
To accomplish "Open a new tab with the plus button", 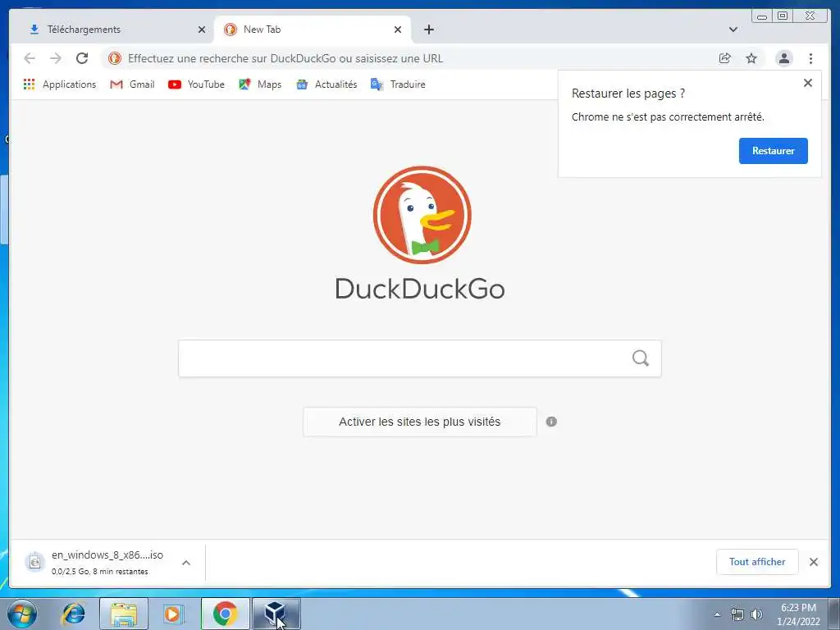I will click(428, 30).
